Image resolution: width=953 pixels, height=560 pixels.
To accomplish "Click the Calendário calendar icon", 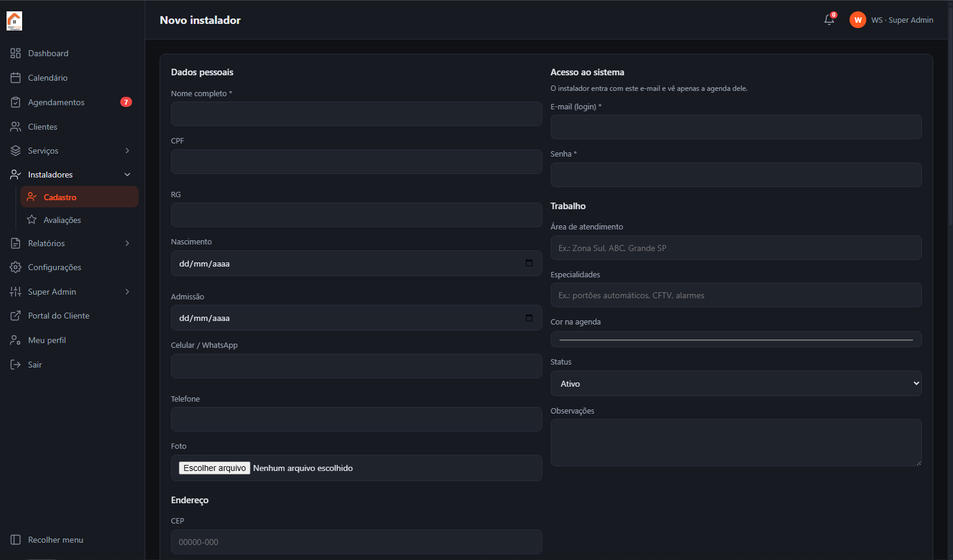I will pos(16,78).
